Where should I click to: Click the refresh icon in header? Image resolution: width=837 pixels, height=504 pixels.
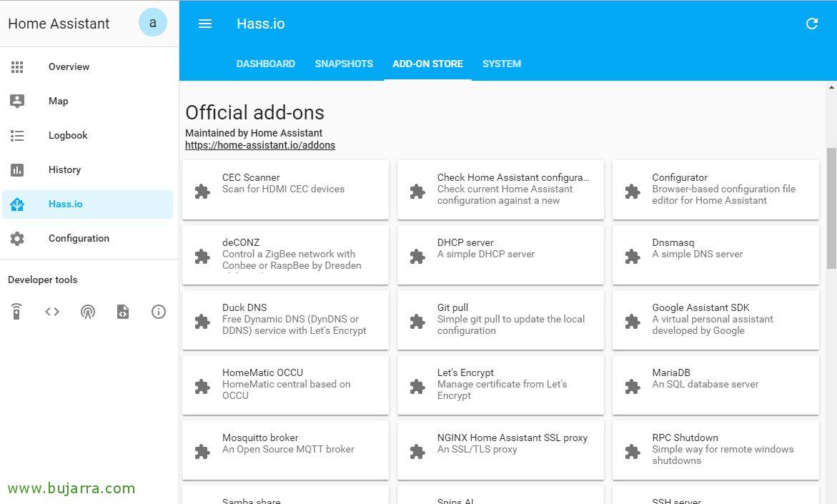coord(812,24)
